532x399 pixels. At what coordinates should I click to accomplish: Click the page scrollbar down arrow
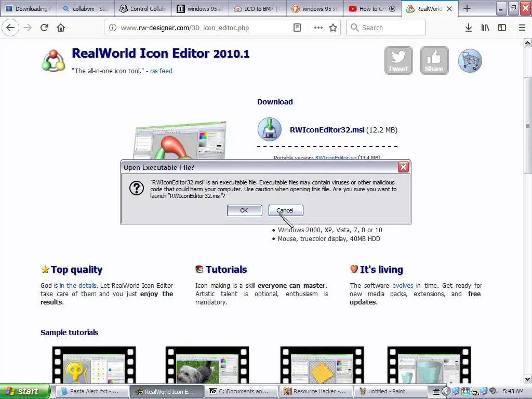[x=528, y=379]
